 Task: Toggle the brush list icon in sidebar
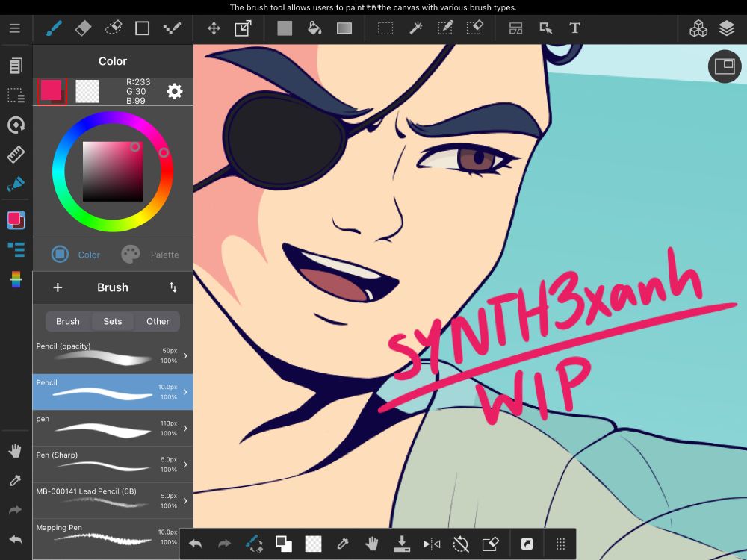tap(16, 249)
